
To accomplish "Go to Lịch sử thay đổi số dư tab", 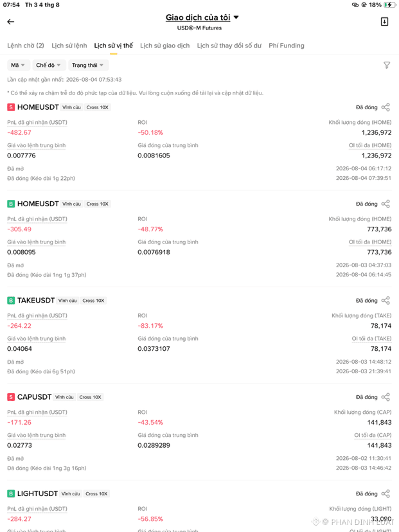I will pyautogui.click(x=229, y=46).
